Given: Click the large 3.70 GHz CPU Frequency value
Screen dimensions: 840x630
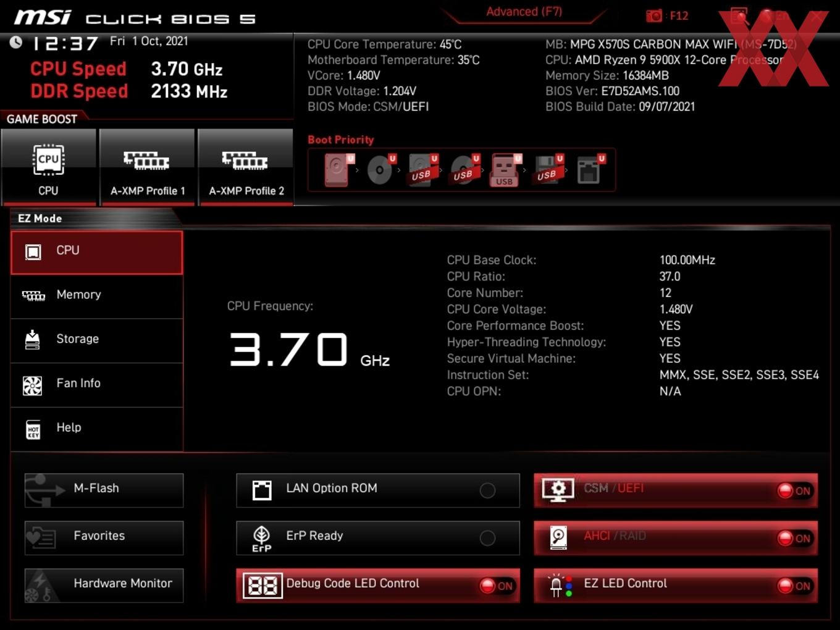Looking at the screenshot, I should point(309,350).
